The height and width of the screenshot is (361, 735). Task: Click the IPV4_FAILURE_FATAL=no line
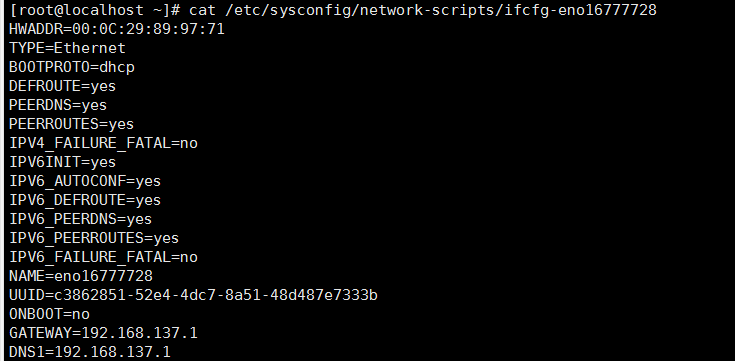[x=103, y=143]
